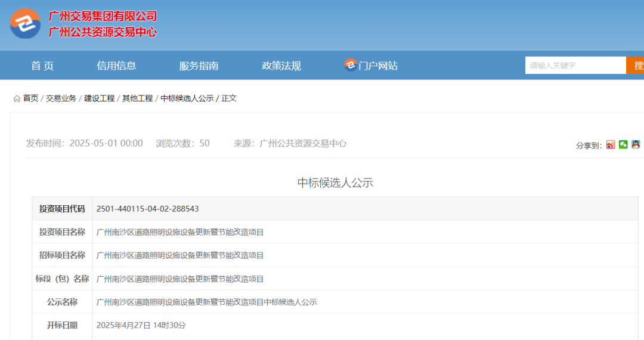Click 开标日期 row label
This screenshot has height=340, width=644.
[62, 325]
